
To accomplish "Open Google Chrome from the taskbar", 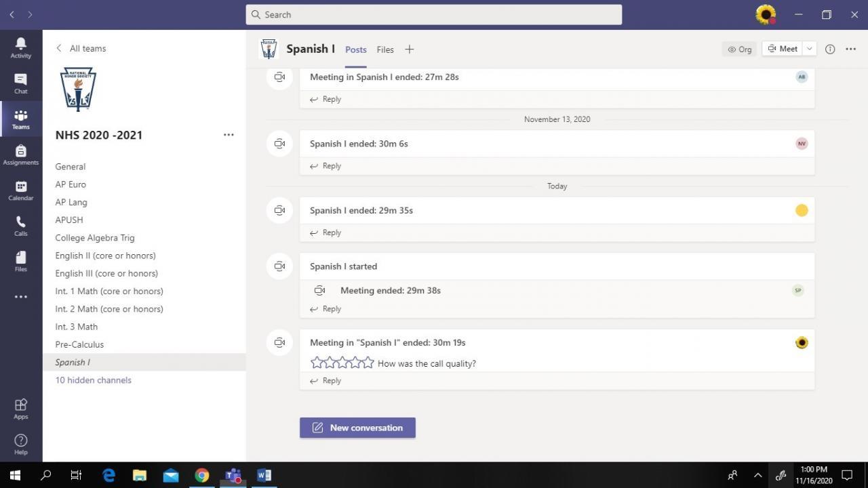I will click(201, 475).
